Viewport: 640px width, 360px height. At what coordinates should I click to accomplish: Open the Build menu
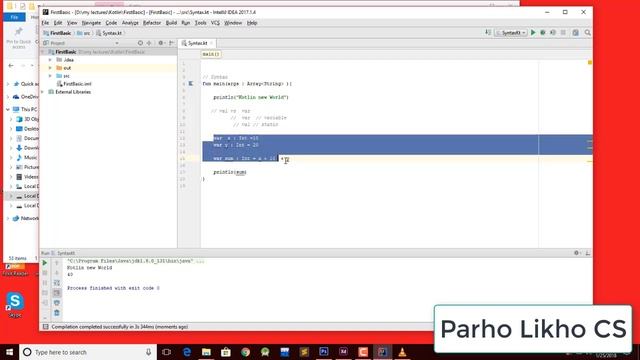tap(171, 23)
